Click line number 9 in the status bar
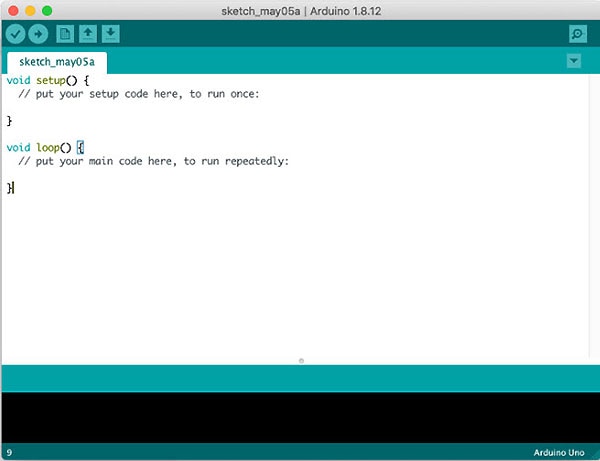This screenshot has width=600, height=461. pos(9,453)
